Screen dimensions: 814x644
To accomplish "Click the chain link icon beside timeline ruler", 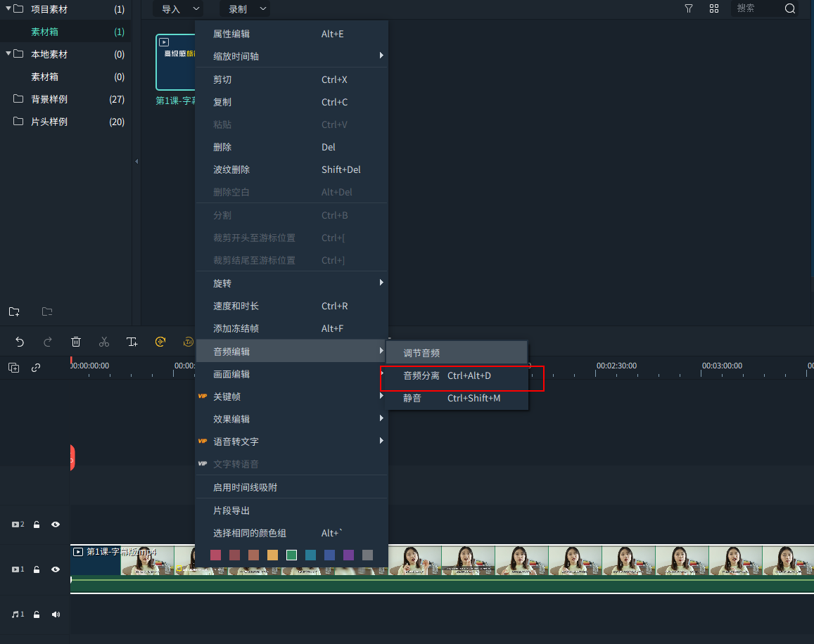I will [36, 368].
